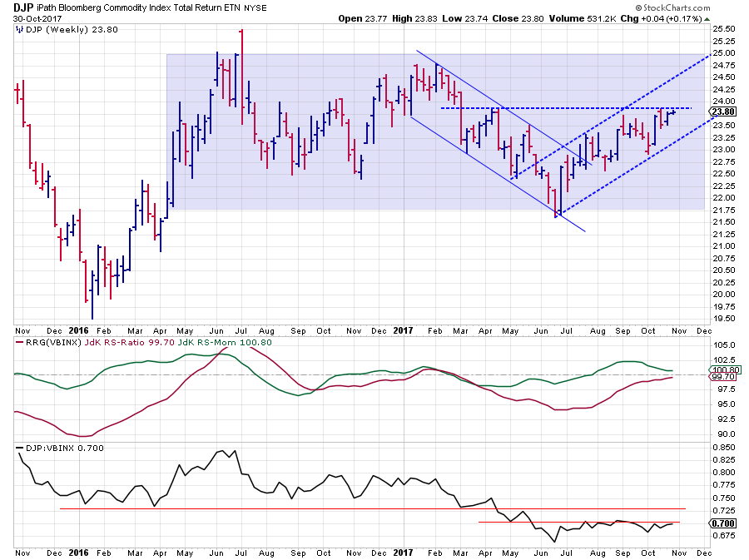Click the RRG(VBINX) indicator legend

pyautogui.click(x=54, y=342)
